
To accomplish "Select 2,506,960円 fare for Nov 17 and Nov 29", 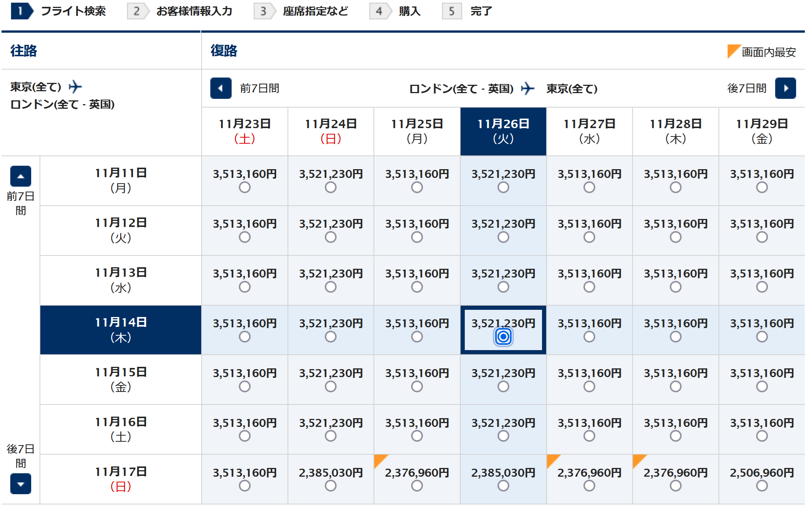I will point(761,485).
